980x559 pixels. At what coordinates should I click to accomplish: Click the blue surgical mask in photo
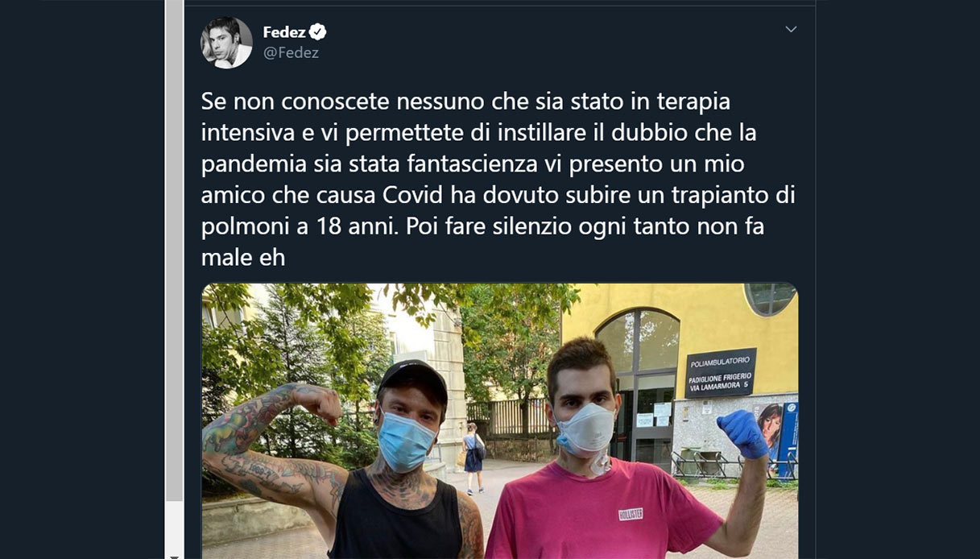coord(407,441)
